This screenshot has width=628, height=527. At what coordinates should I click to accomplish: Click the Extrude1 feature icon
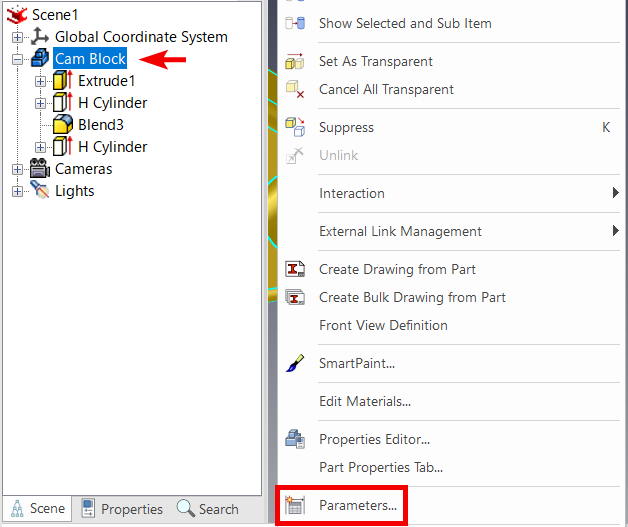pyautogui.click(x=63, y=80)
